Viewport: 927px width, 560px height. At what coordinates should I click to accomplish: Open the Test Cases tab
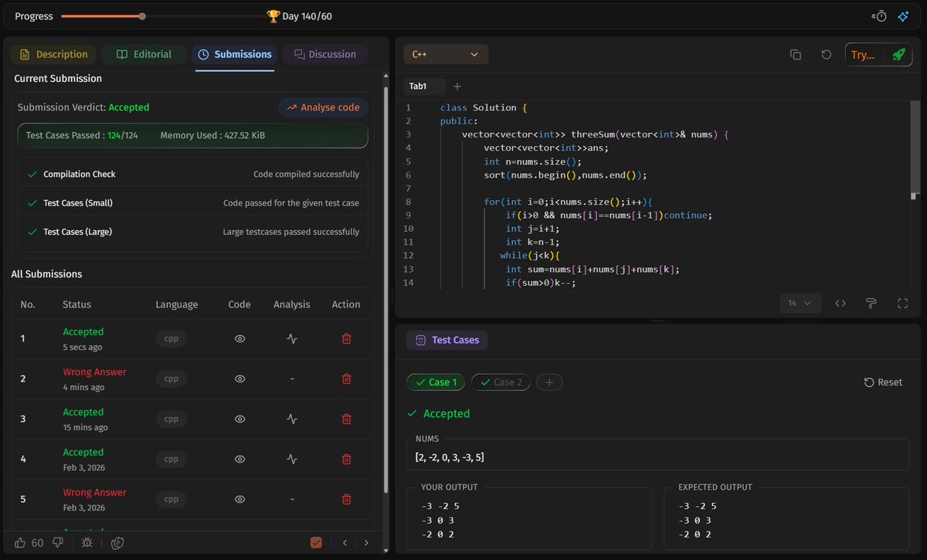447,340
